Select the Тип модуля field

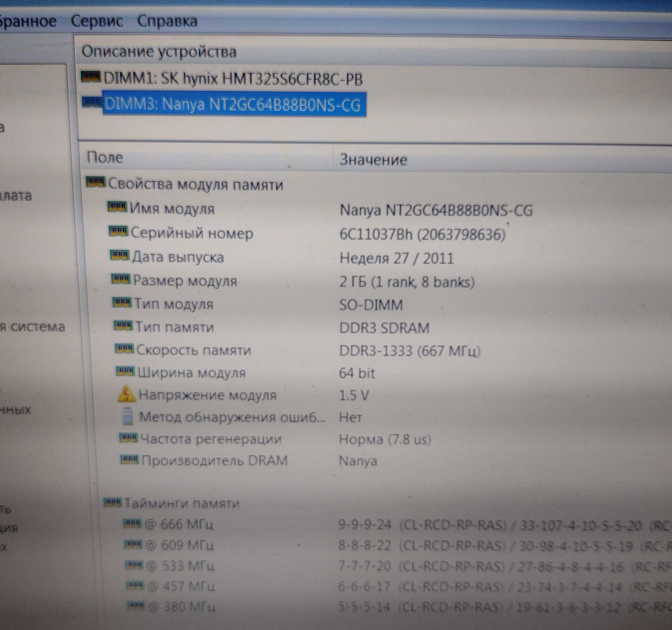click(174, 304)
